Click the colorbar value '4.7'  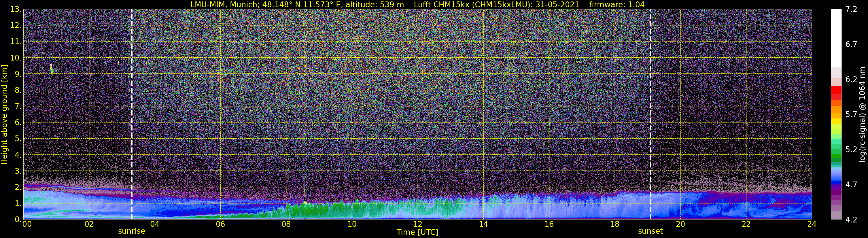tap(851, 185)
